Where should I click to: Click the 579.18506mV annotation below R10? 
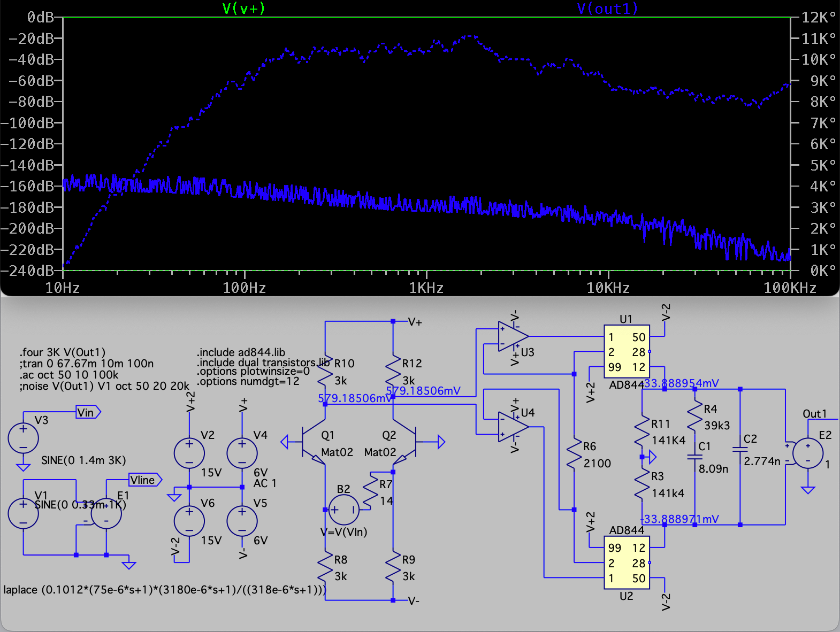click(x=355, y=398)
